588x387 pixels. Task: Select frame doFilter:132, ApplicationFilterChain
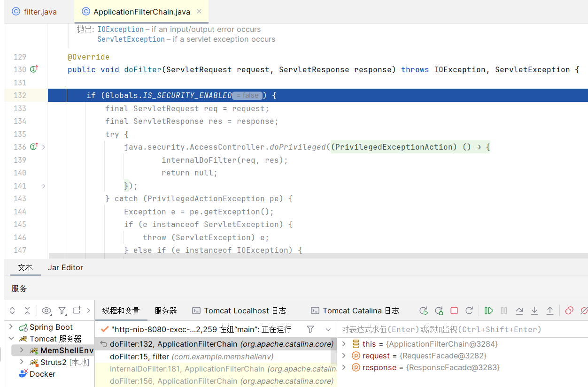coord(216,344)
